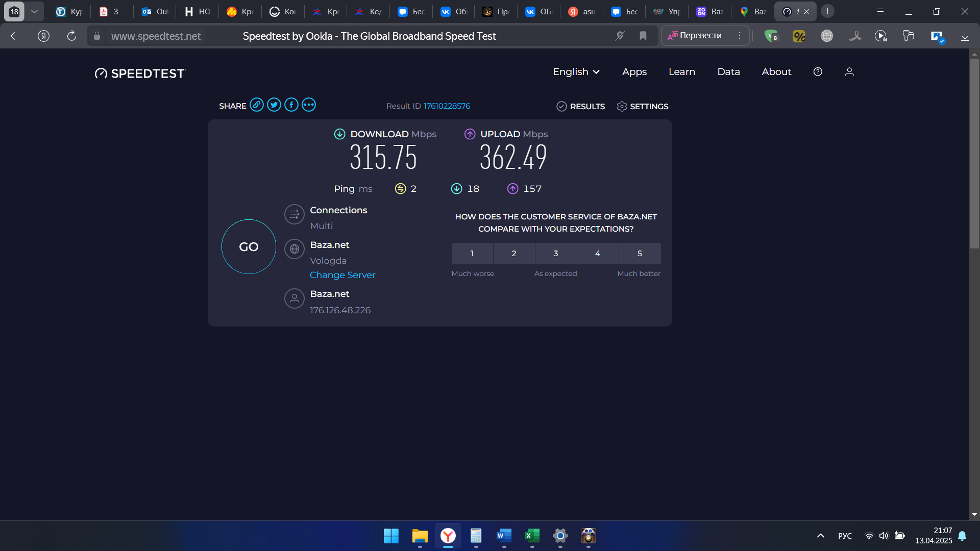
Task: Click Change Server link
Action: (342, 275)
